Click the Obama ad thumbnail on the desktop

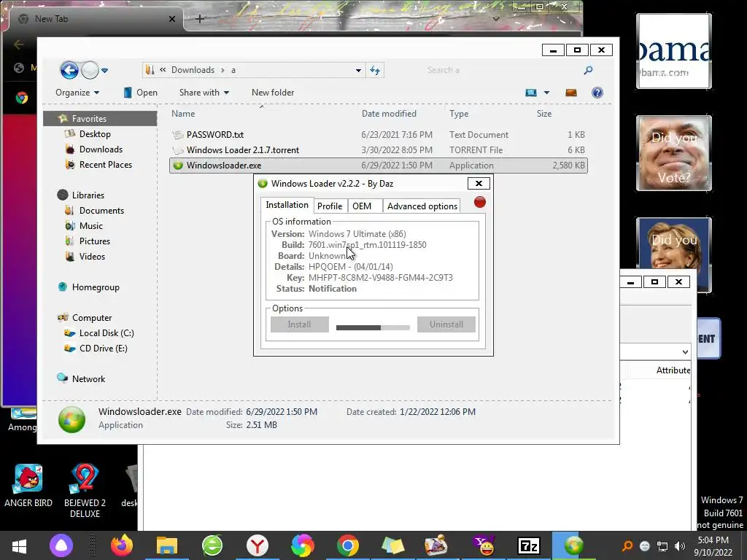673,51
